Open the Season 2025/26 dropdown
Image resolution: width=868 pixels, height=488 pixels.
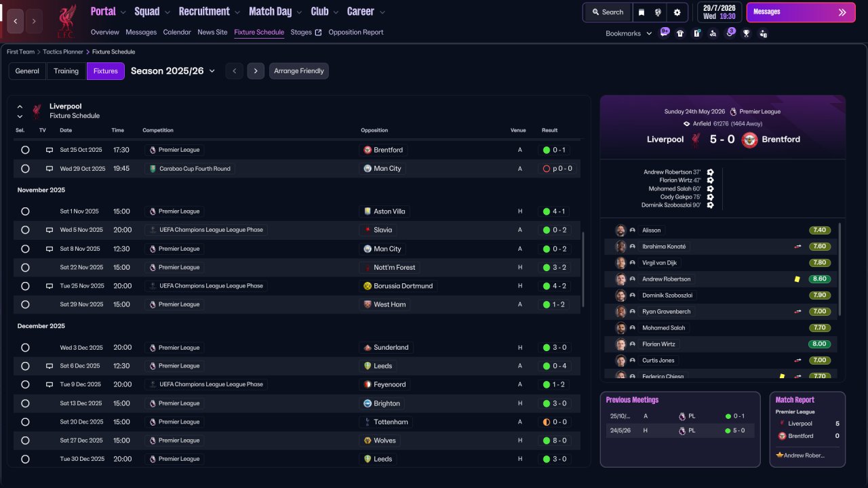coord(173,71)
